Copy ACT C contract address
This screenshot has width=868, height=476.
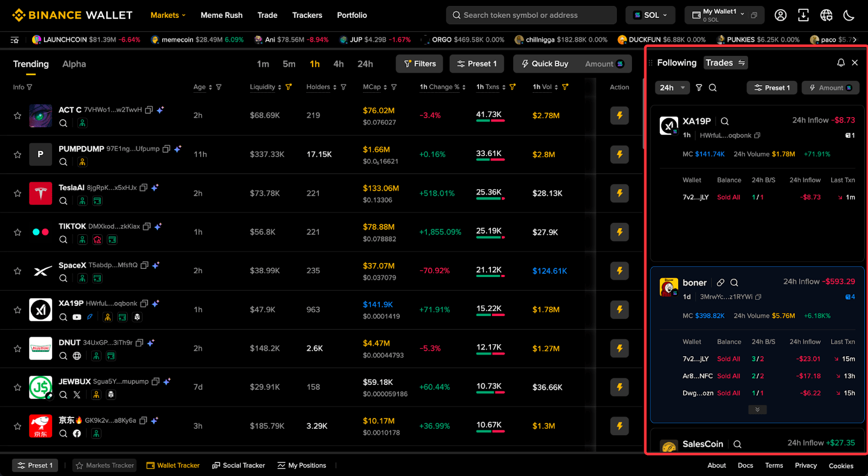point(149,110)
